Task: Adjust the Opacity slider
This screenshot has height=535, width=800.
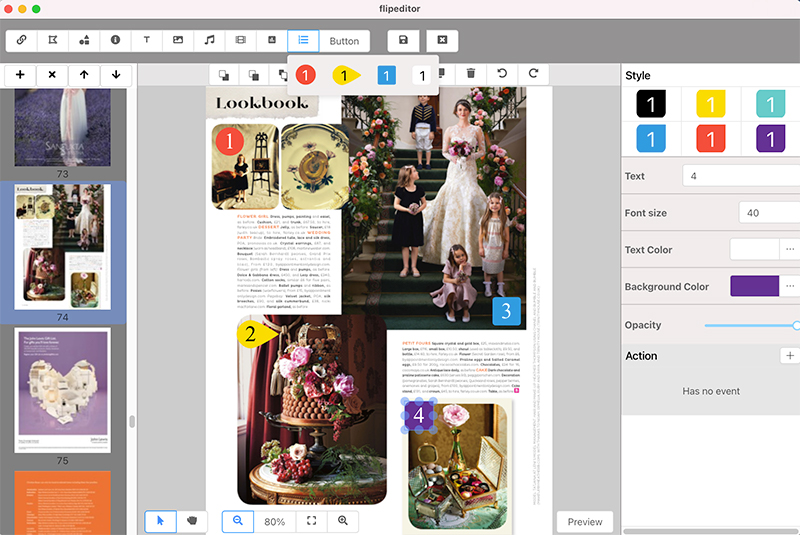Action: click(x=752, y=325)
